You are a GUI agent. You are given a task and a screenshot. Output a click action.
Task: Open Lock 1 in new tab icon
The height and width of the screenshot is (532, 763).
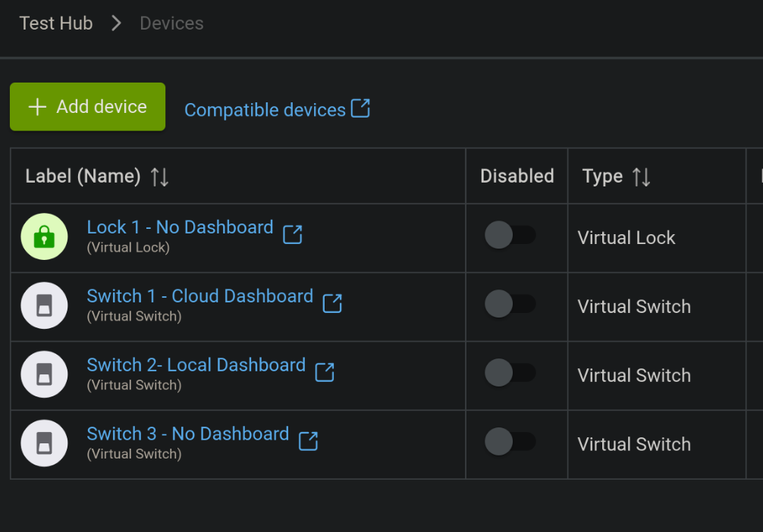click(x=292, y=234)
